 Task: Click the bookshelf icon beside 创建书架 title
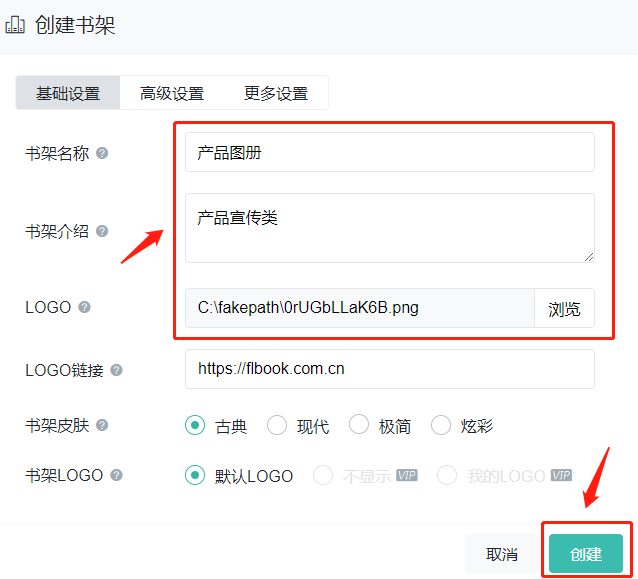coord(15,25)
